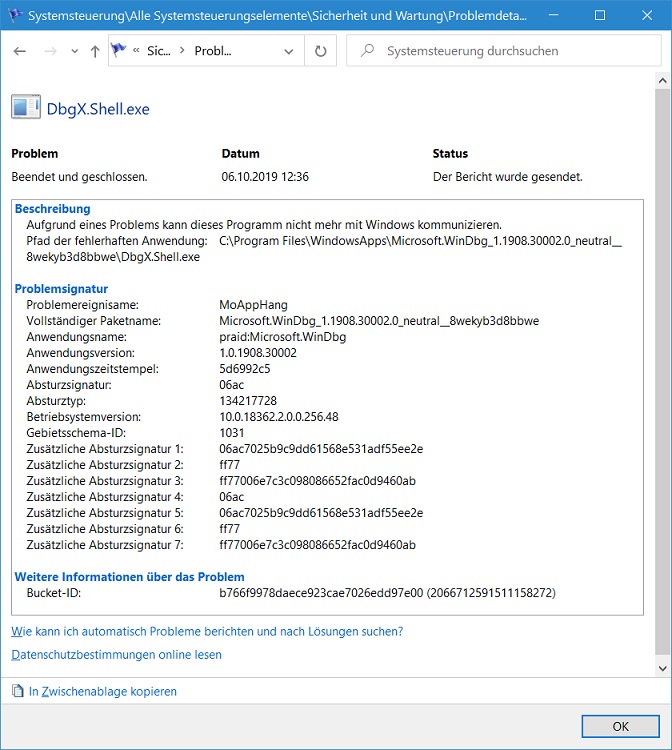The height and width of the screenshot is (750, 672).
Task: Click the Vollständiger Paketname value
Action: click(x=379, y=321)
